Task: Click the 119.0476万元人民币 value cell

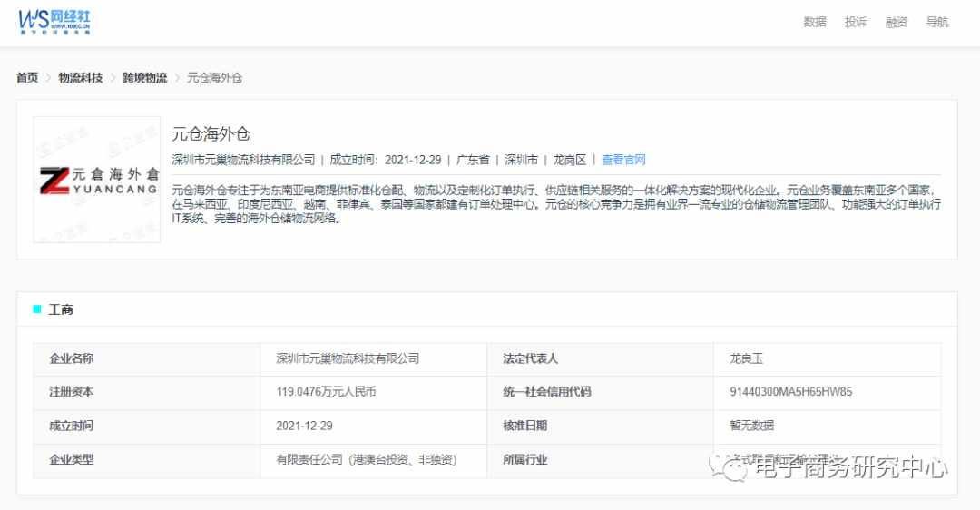Action: (x=374, y=393)
